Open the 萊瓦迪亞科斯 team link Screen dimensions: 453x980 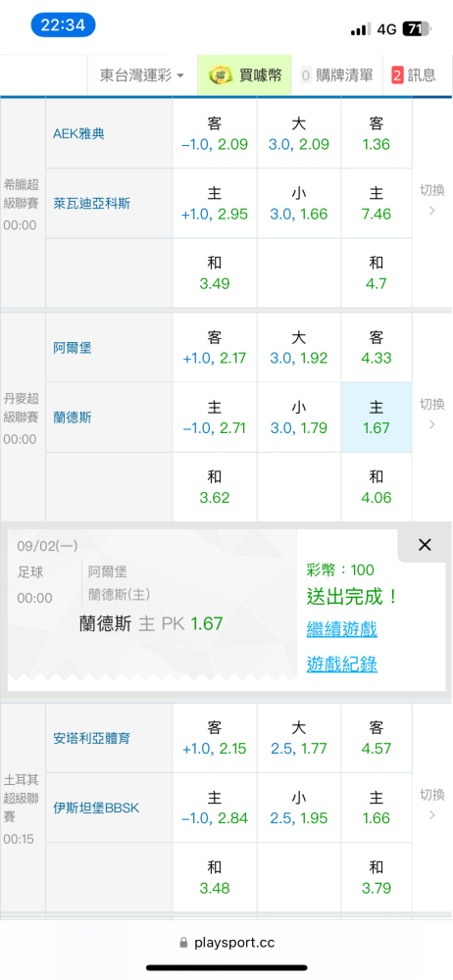(x=91, y=204)
